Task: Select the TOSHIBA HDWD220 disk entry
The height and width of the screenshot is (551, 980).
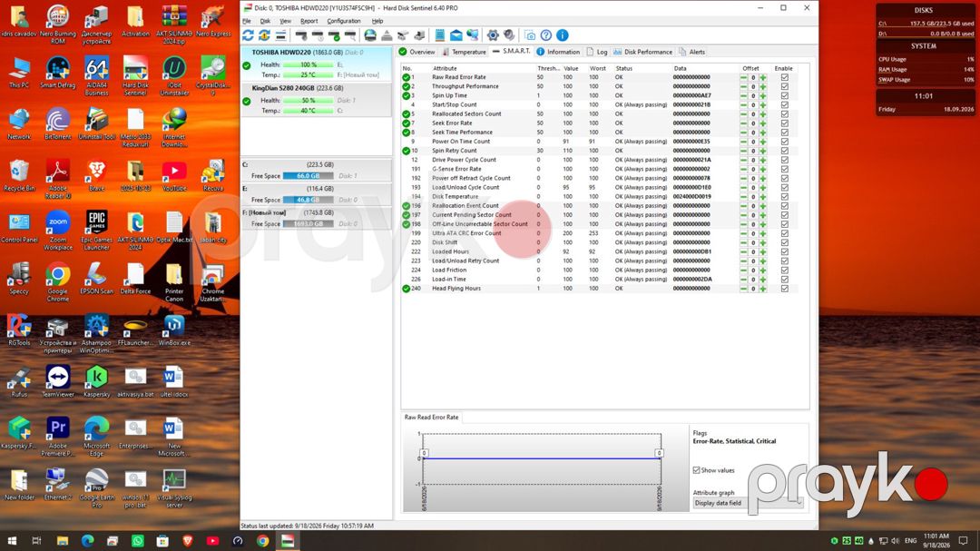Action: pos(317,64)
